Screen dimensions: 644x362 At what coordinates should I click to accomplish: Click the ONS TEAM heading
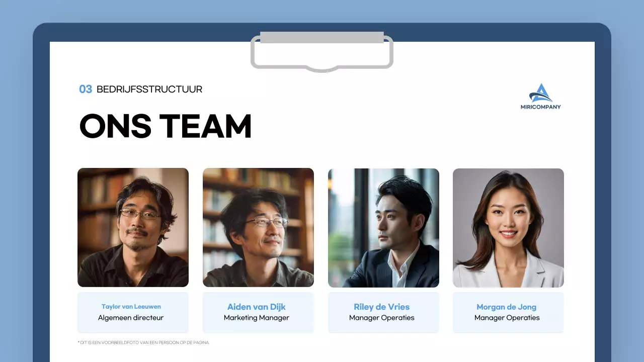166,126
